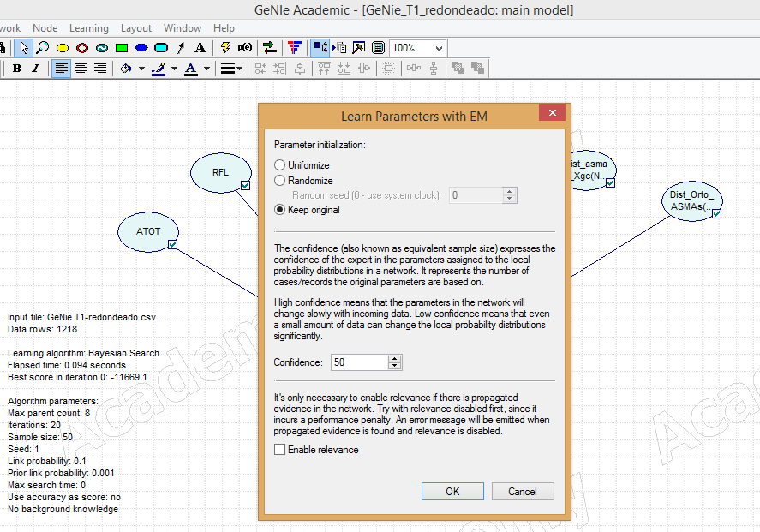Image resolution: width=760 pixels, height=532 pixels.
Task: Click the font color A icon
Action: pos(191,69)
